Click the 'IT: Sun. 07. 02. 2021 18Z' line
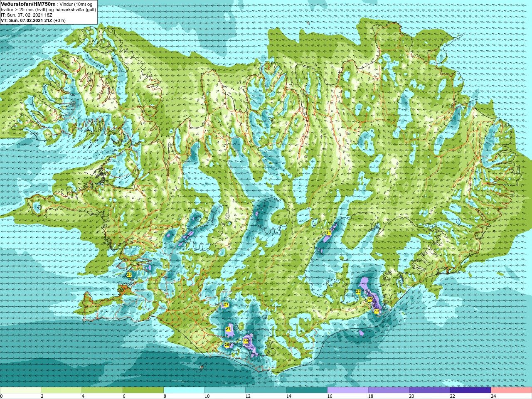 pyautogui.click(x=26, y=15)
